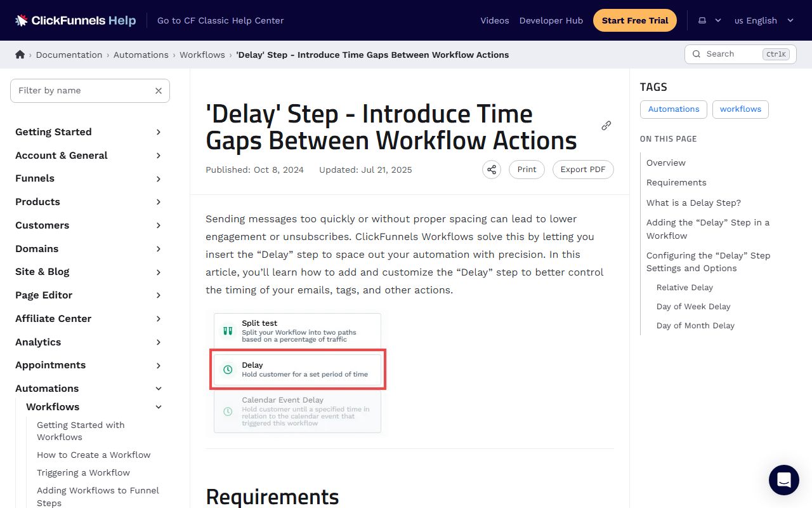Open the Automations breadcrumb
This screenshot has height=508, width=812.
click(x=141, y=55)
